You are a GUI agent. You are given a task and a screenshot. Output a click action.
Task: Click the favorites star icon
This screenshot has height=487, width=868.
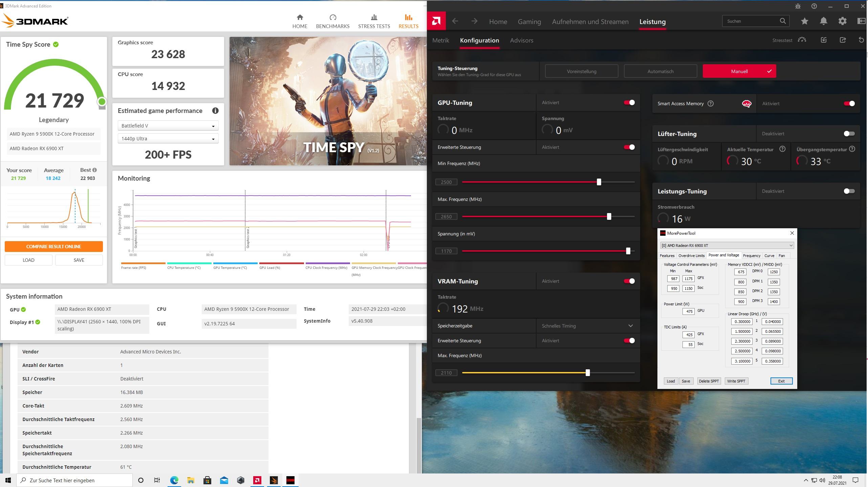click(x=804, y=21)
